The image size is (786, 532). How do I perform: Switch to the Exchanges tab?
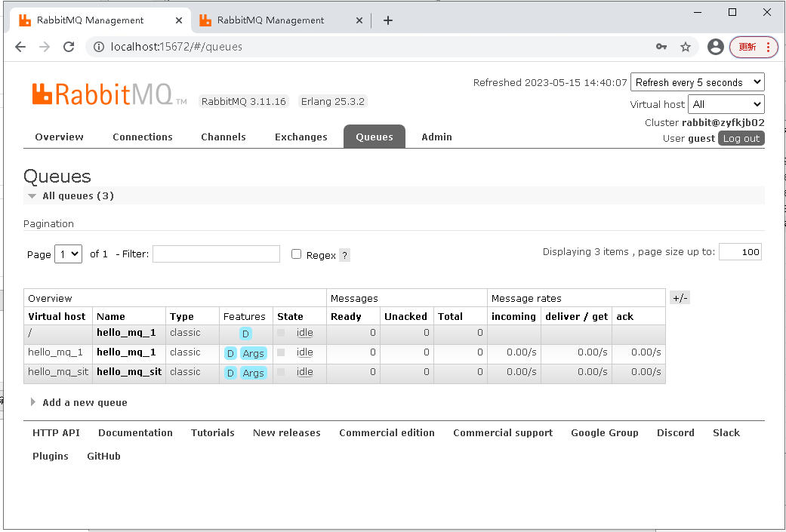pyautogui.click(x=301, y=137)
